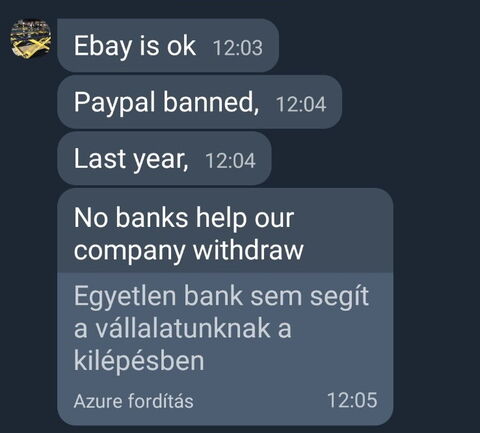Select the "Last year," message bubble

coord(164,158)
